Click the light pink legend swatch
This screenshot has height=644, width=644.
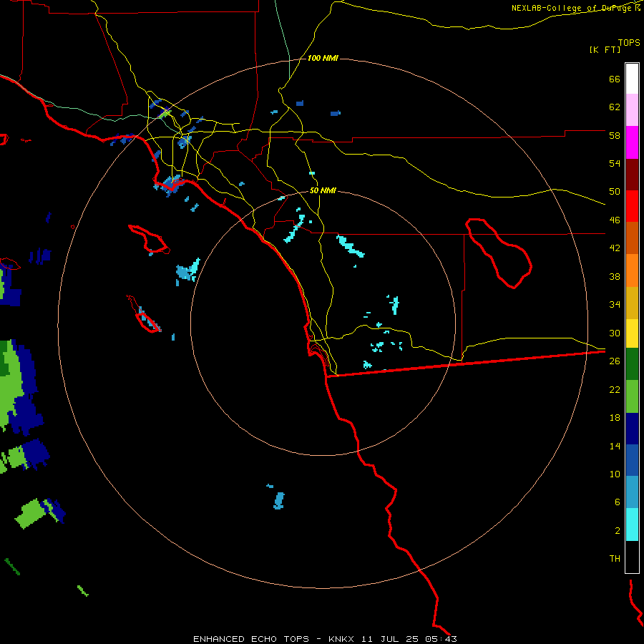(x=632, y=110)
